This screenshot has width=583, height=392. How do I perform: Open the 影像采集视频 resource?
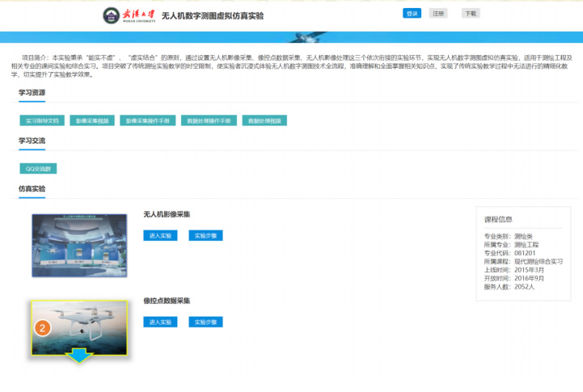tap(91, 120)
